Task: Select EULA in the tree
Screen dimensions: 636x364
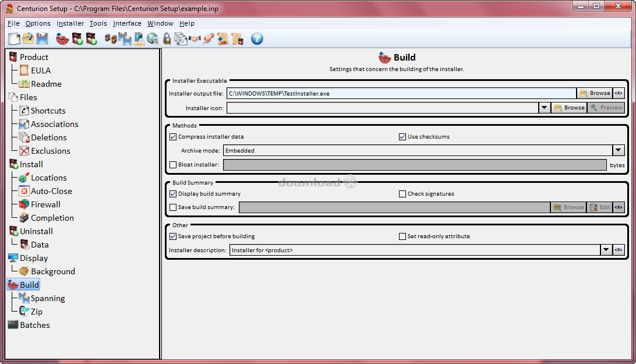Action: point(41,70)
